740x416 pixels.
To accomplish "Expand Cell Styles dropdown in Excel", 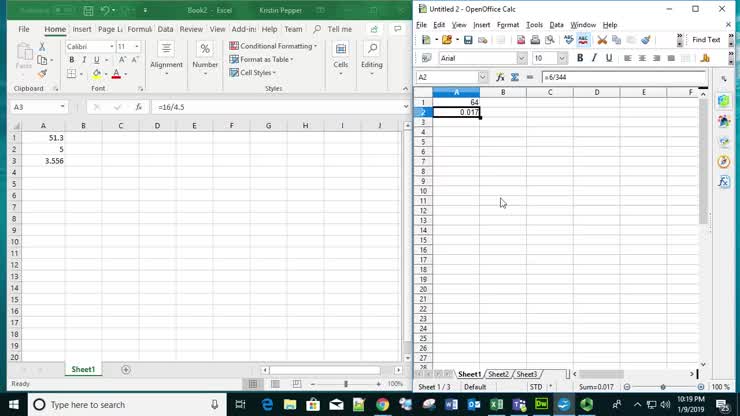I will click(x=274, y=73).
